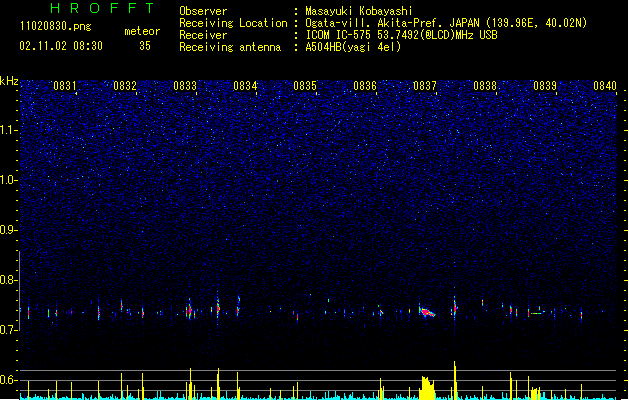The image size is (629, 400).
Task: Click the antenna text A504HB(yagi 4el)
Action: pos(353,47)
